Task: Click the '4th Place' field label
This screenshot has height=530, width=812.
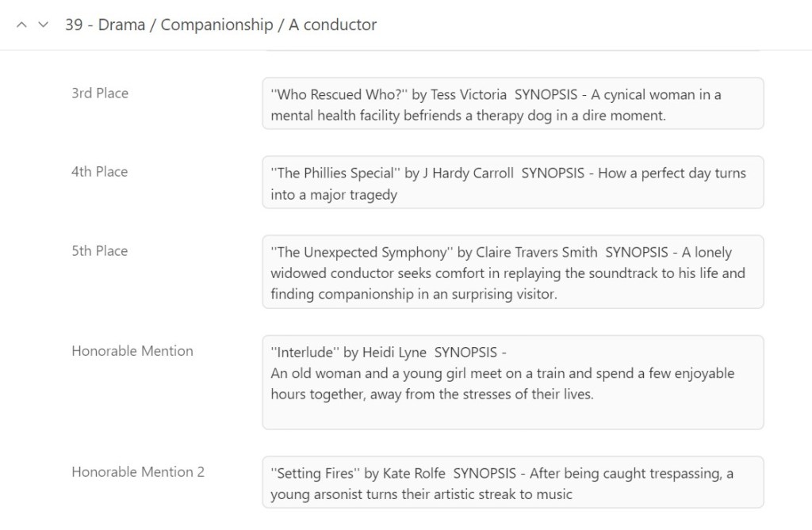Action: (x=100, y=171)
